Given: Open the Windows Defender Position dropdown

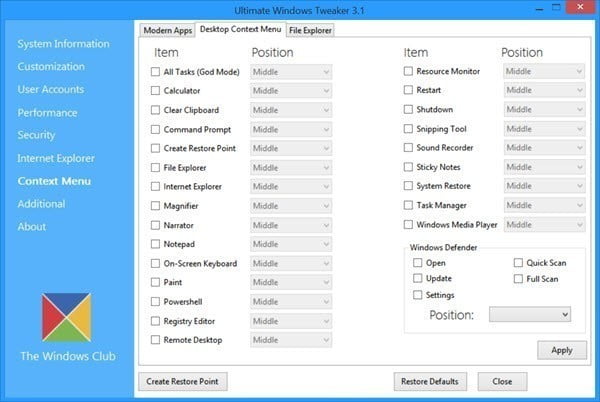Looking at the screenshot, I should click(x=530, y=314).
